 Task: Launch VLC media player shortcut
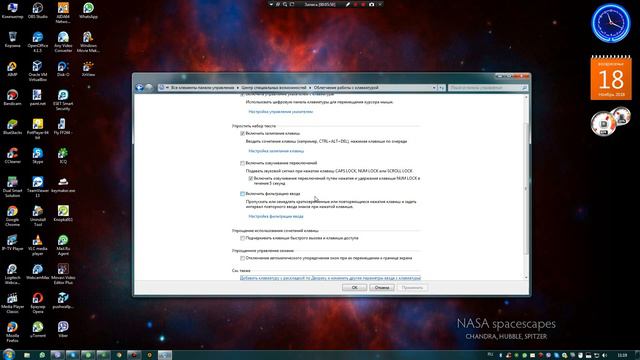pos(38,245)
